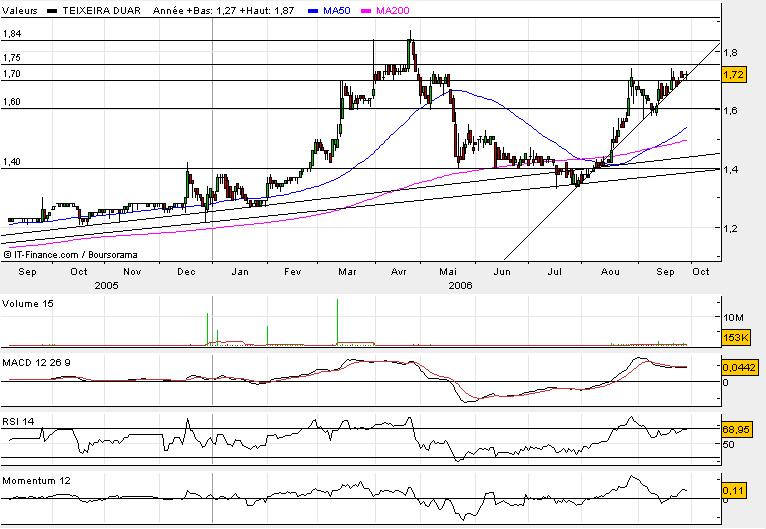This screenshot has height=529, width=766.
Task: Click the 50 level label on RSI axis
Action: (x=728, y=444)
